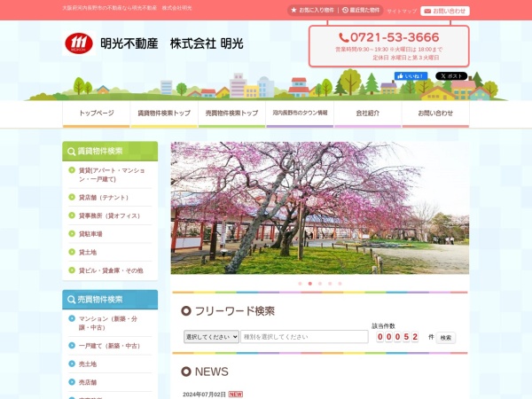
Task: Open 貸土地 link
Action: click(88, 253)
